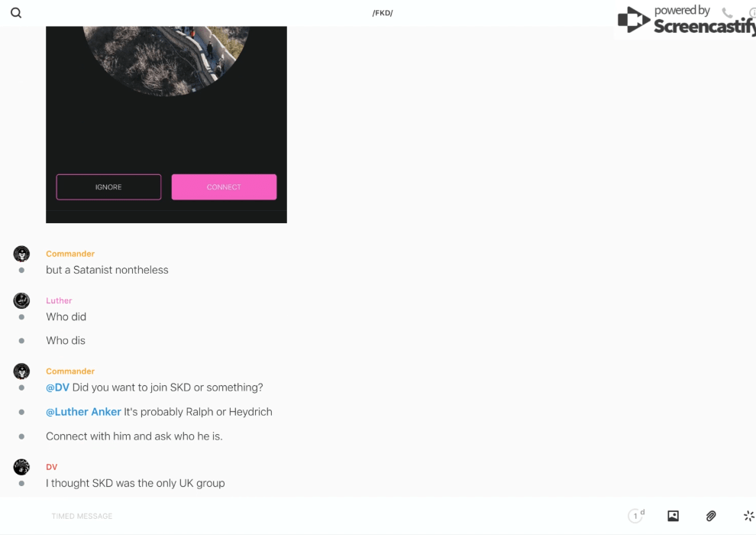Open the @Luther Anker mention link
756x535 pixels.
point(83,412)
